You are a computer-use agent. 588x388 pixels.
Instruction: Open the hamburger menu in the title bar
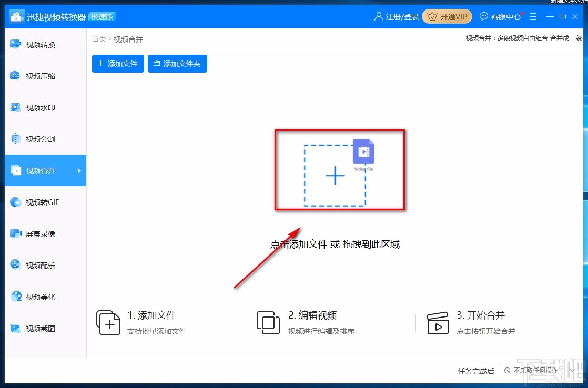pos(533,16)
